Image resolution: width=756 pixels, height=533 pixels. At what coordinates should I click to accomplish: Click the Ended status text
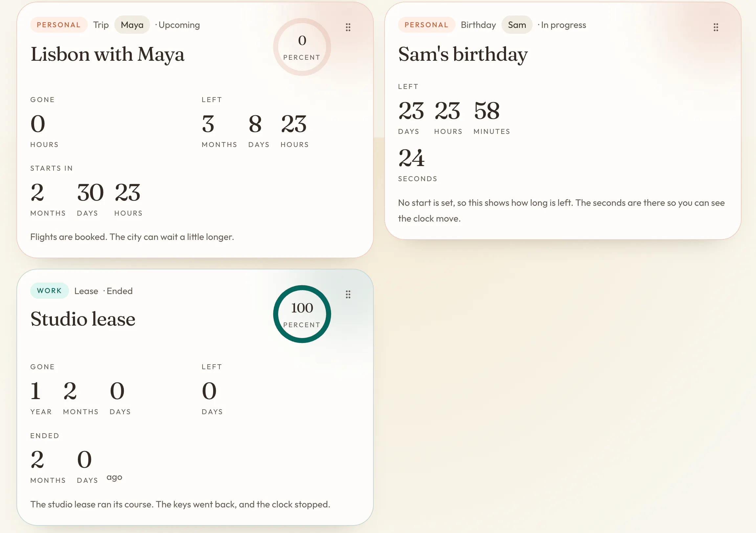[x=120, y=291]
